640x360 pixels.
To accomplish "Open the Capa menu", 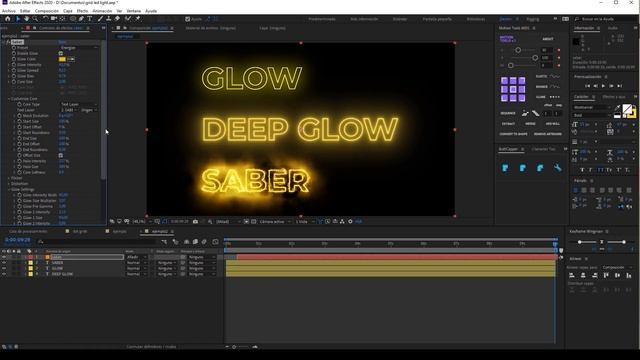I will pyautogui.click(x=68, y=11).
